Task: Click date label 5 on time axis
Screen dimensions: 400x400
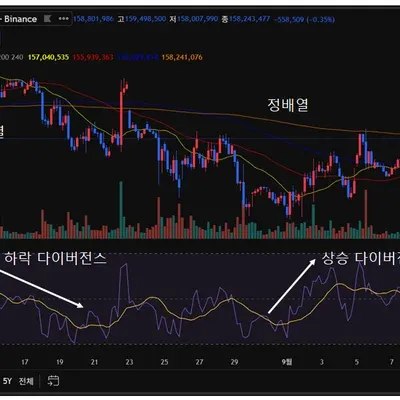Action: tap(357, 362)
